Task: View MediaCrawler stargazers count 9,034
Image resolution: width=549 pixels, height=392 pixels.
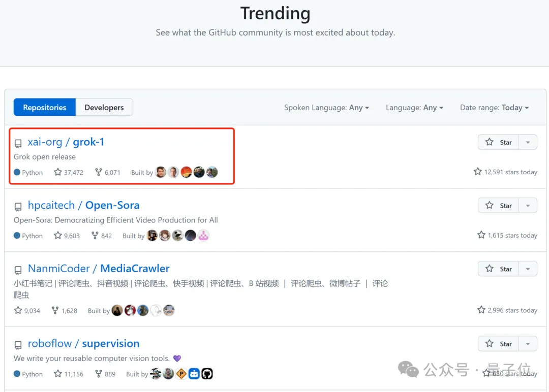Action: (27, 311)
